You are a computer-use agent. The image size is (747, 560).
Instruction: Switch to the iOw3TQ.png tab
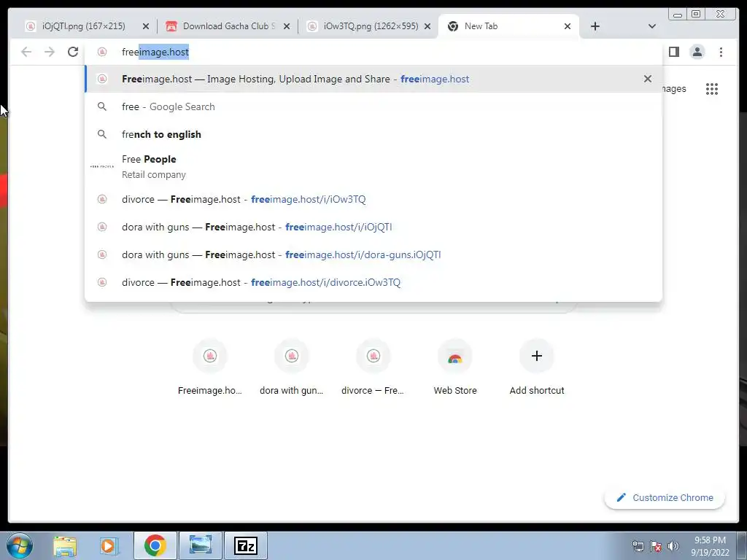(370, 26)
